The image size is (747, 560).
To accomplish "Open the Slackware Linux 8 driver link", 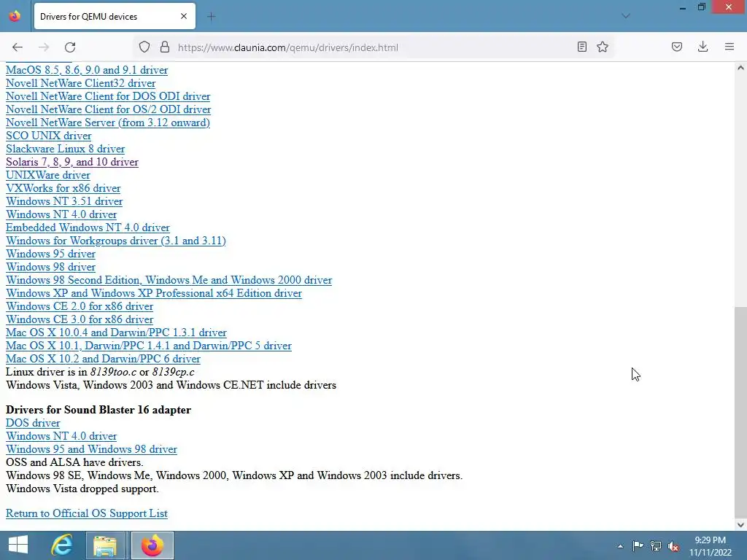I will 65,149.
